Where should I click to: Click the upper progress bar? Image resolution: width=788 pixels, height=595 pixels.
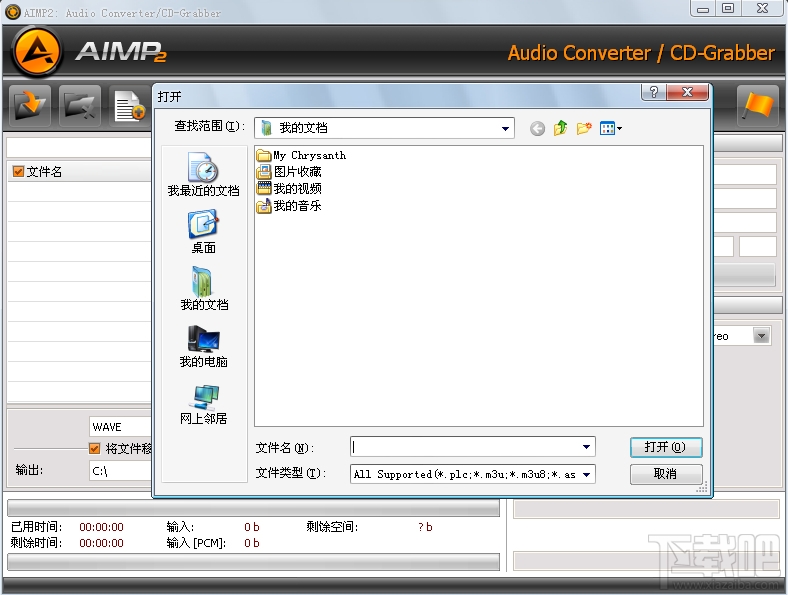tap(253, 508)
